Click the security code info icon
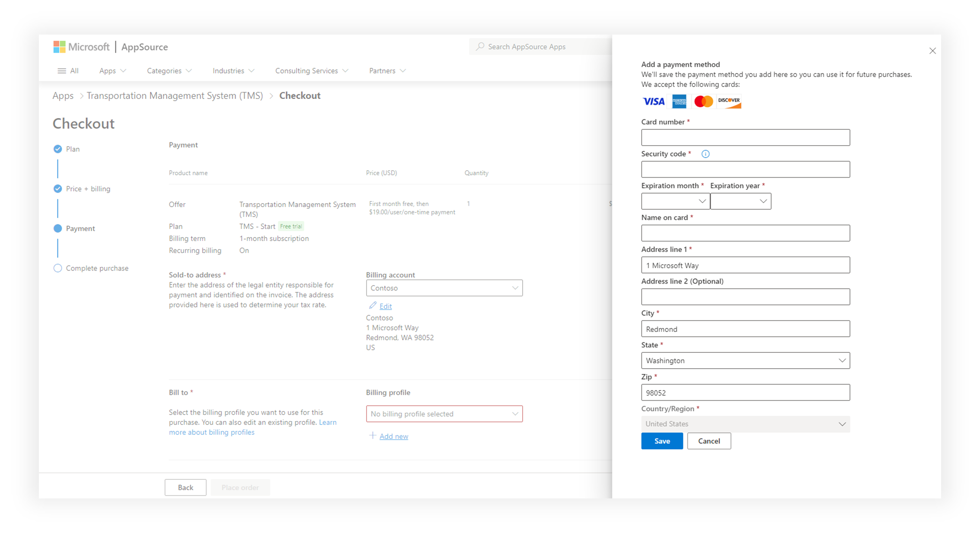 [x=705, y=154]
